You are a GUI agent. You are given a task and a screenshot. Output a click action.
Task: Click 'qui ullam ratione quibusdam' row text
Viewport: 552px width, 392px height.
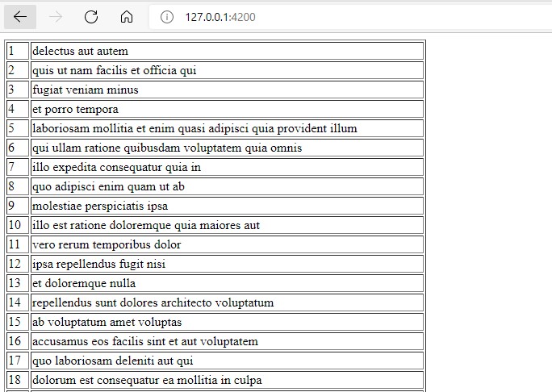click(167, 148)
